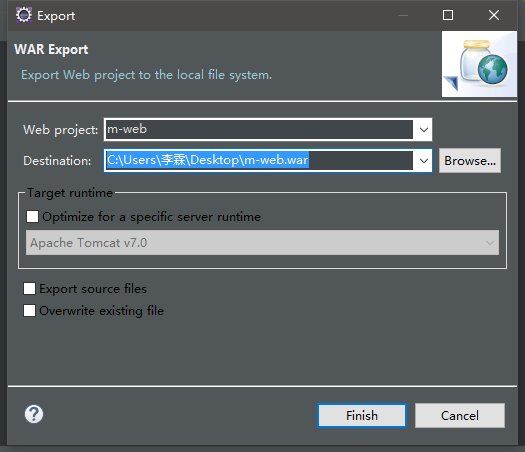
Task: Open the Web project dropdown arrow
Action: (x=424, y=130)
